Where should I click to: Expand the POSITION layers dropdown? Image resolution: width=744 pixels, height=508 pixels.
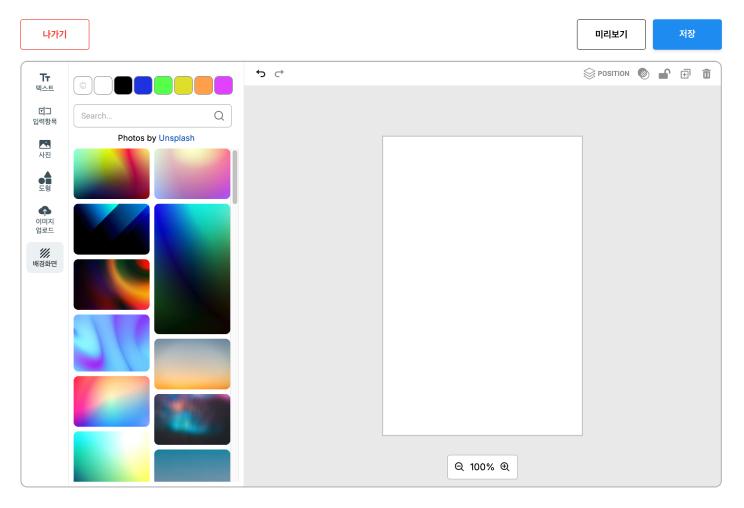point(607,73)
